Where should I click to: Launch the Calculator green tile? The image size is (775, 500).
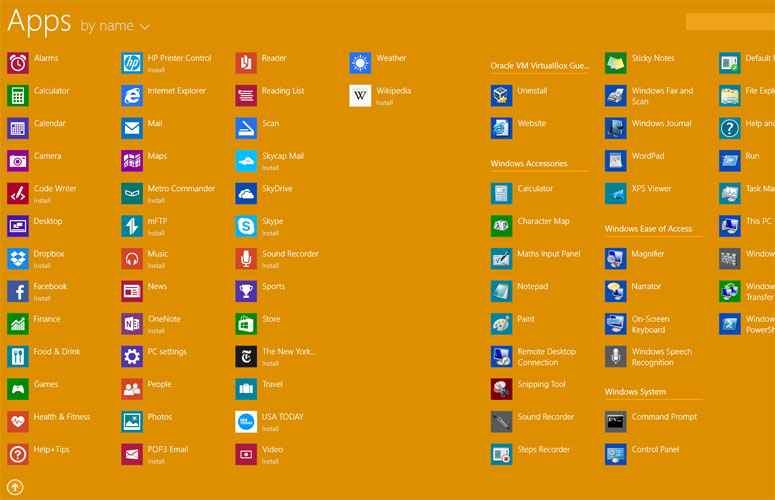(x=18, y=96)
